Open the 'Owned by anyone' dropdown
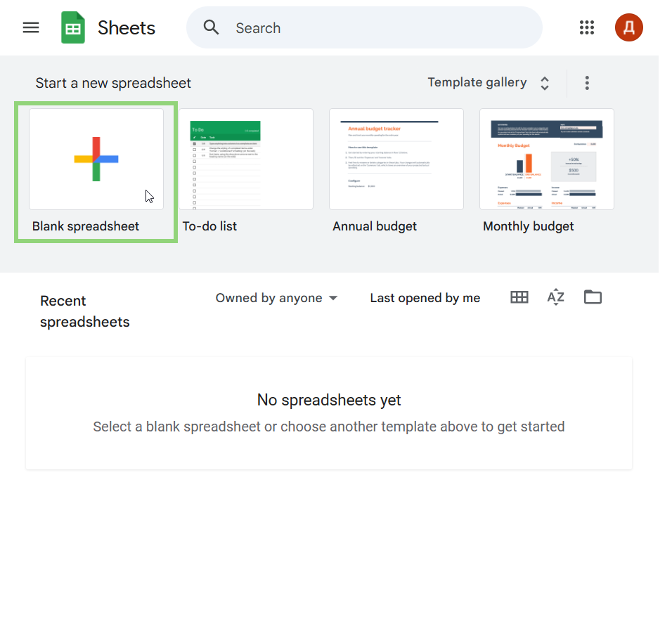 coord(276,298)
